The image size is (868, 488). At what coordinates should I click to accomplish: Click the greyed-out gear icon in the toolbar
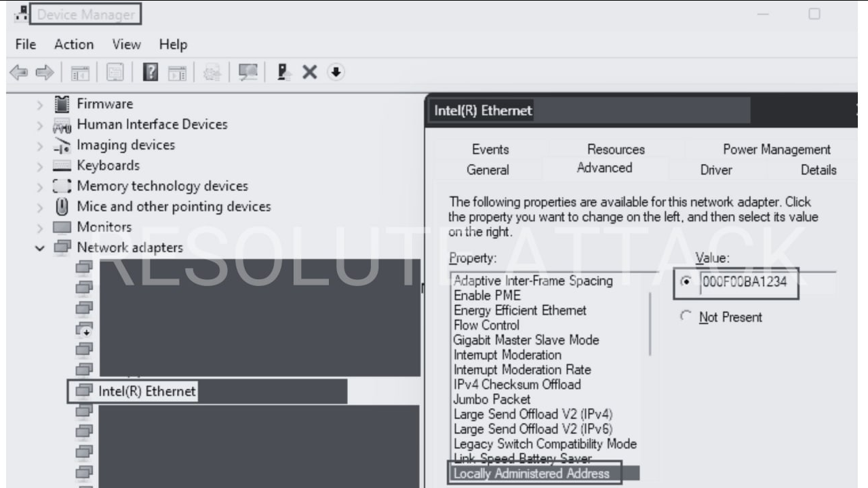(212, 73)
